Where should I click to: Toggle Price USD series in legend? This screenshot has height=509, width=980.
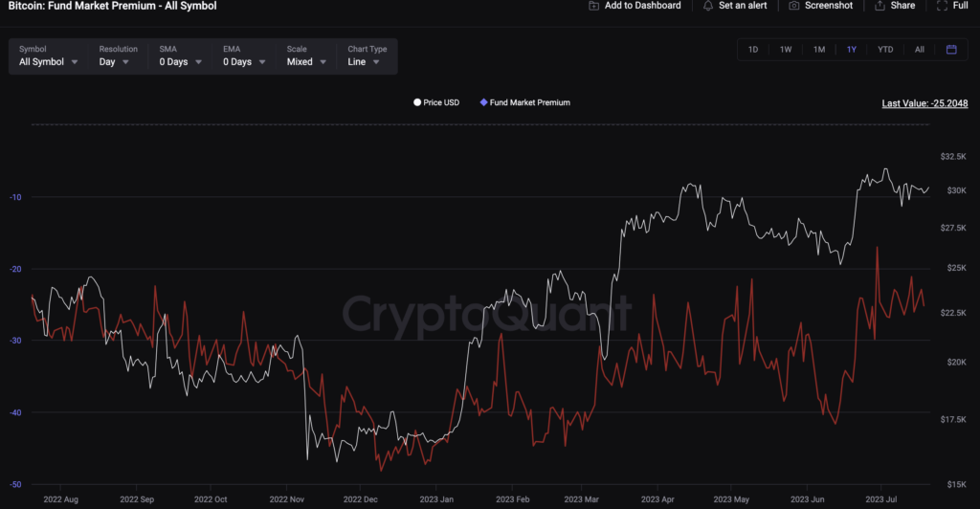coord(436,102)
